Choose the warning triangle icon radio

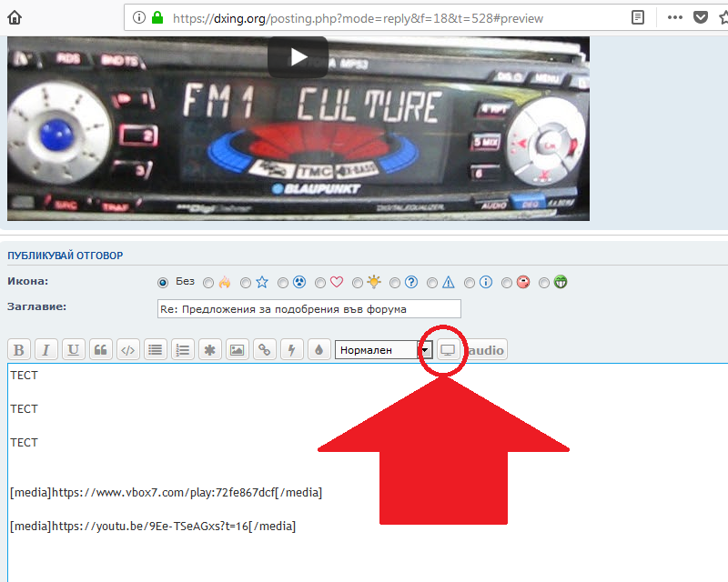(x=432, y=283)
